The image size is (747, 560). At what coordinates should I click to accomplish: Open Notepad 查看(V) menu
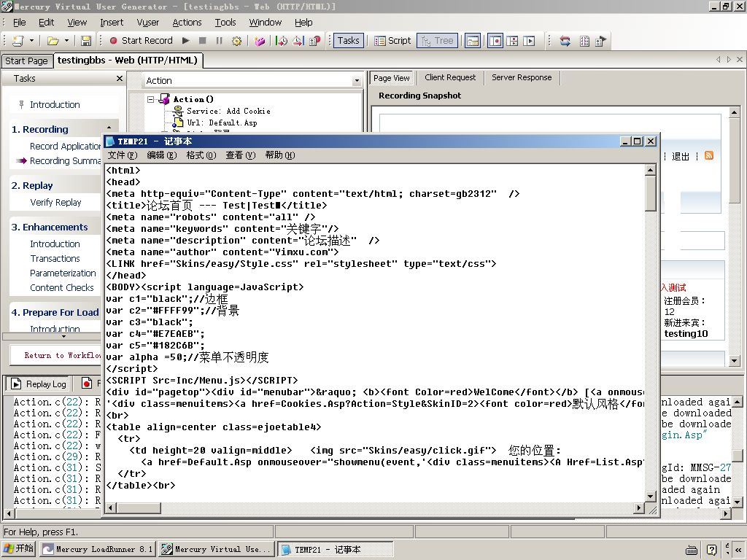[241, 155]
